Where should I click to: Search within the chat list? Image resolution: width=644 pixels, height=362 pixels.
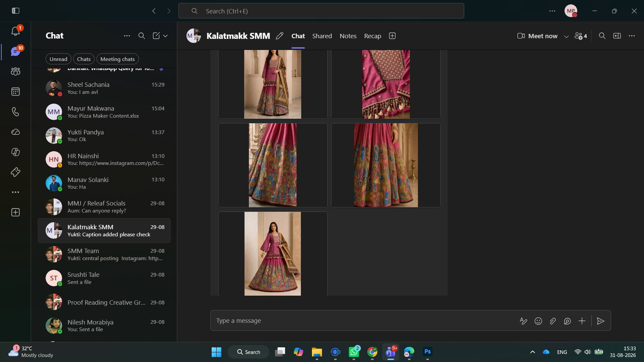142,36
